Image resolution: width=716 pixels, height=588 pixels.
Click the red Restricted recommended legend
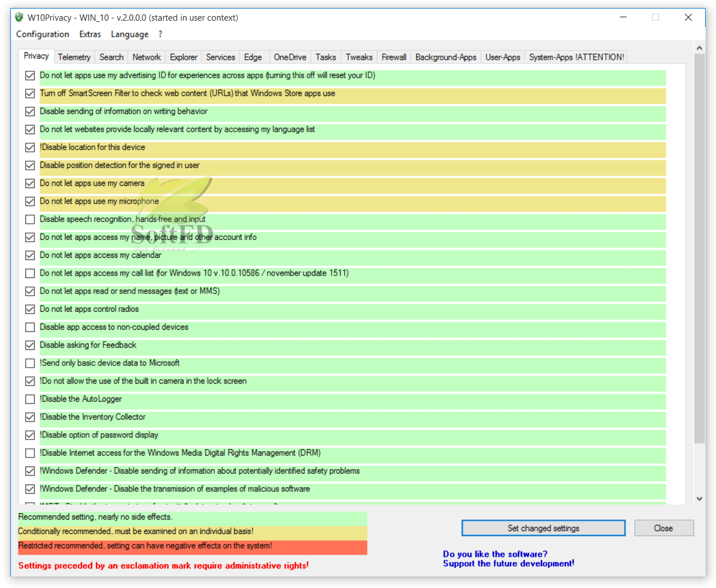pos(192,547)
